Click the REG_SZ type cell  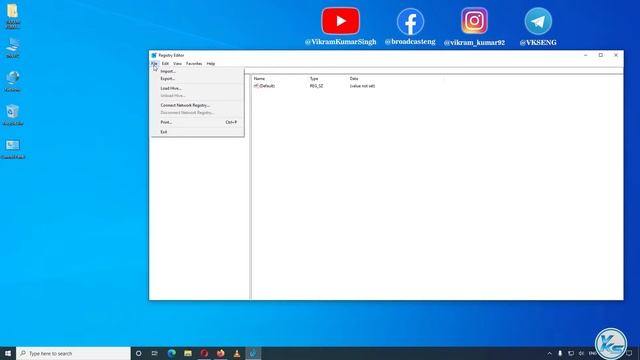pyautogui.click(x=316, y=86)
